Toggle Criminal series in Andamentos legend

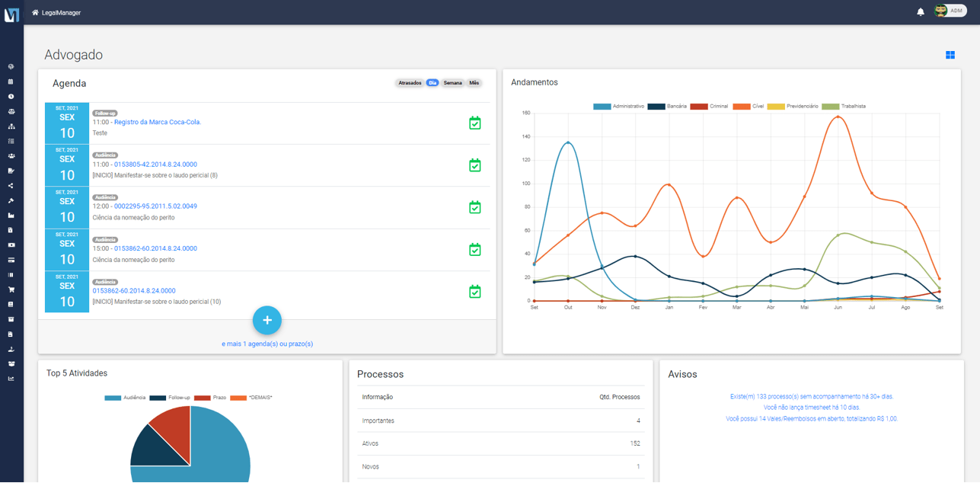(x=709, y=107)
